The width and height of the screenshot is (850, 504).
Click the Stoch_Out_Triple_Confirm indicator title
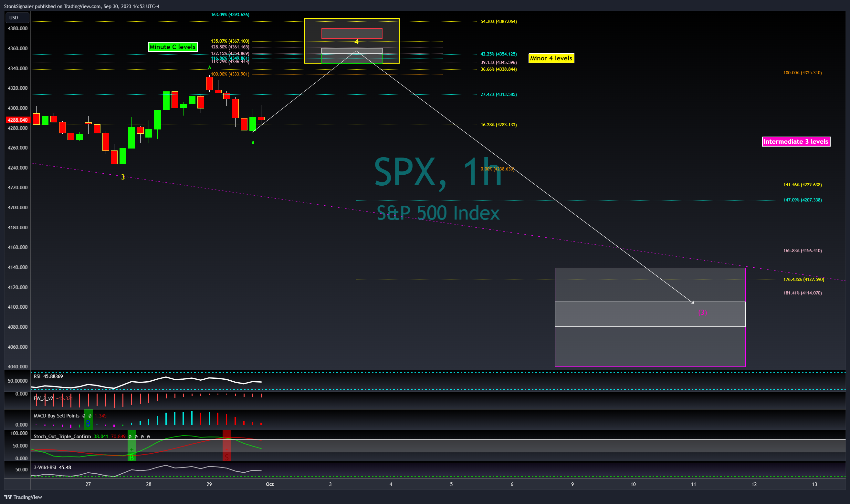[x=62, y=437]
